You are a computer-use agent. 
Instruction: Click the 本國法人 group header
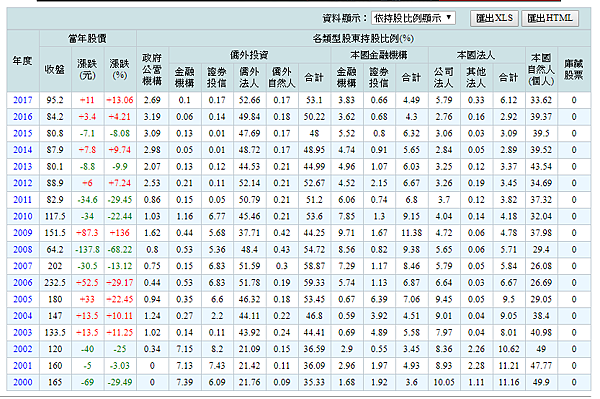click(476, 55)
